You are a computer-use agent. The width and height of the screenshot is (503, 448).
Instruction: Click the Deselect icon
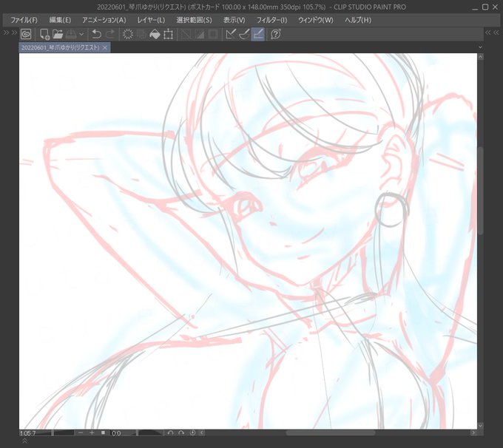click(186, 34)
